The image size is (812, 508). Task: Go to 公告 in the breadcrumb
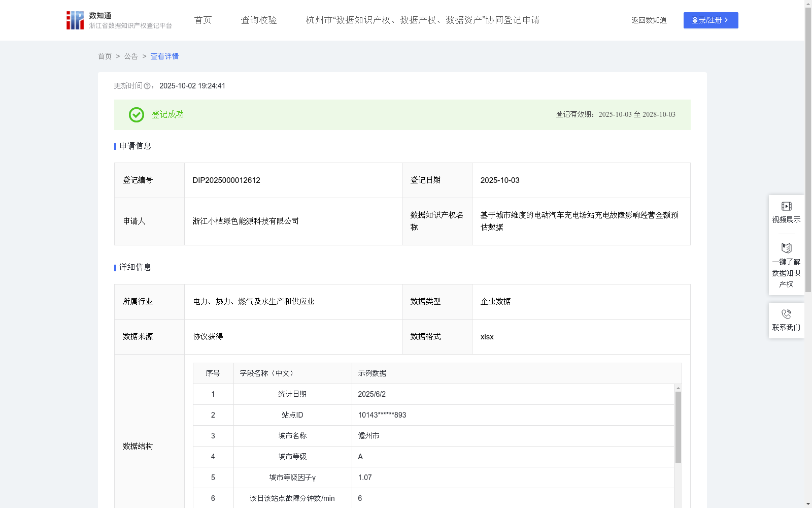[x=131, y=56]
